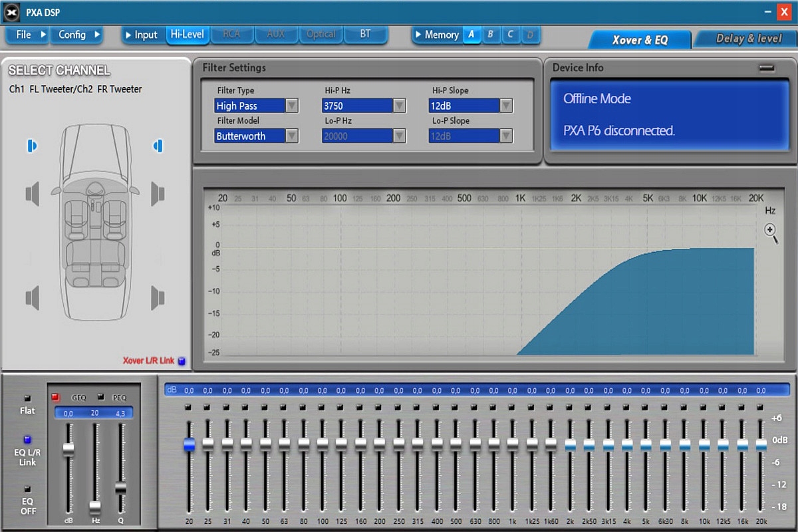Screen dimensions: 798x532
Task: Click the 1k band EQ slider handle
Action: click(x=512, y=442)
